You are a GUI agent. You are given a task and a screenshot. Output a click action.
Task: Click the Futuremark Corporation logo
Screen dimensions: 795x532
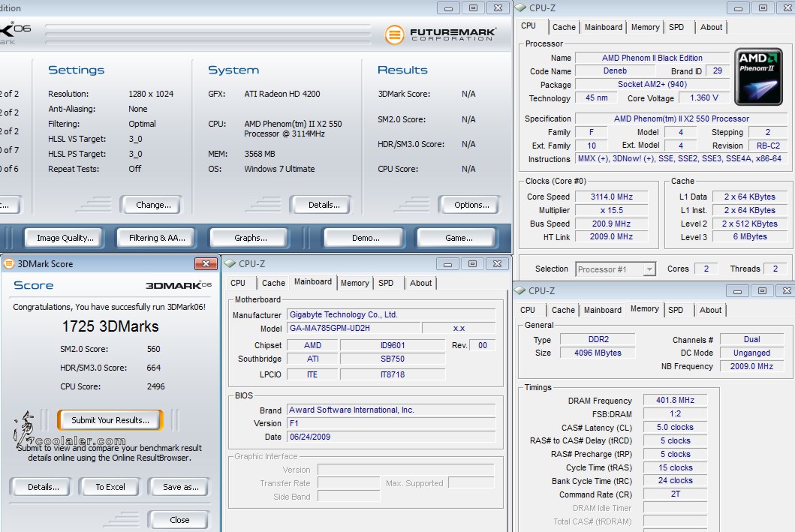440,35
